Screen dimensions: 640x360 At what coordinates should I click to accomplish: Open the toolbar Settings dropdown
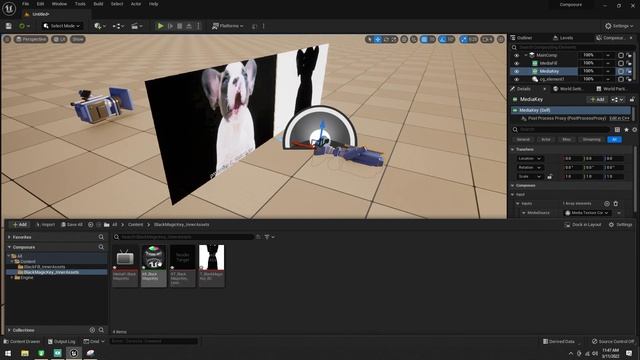[x=619, y=26]
